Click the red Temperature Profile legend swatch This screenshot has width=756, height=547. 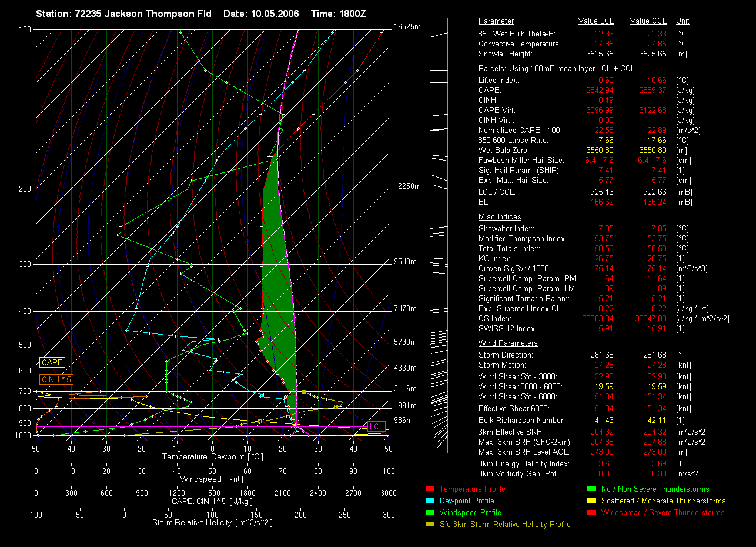point(429,489)
